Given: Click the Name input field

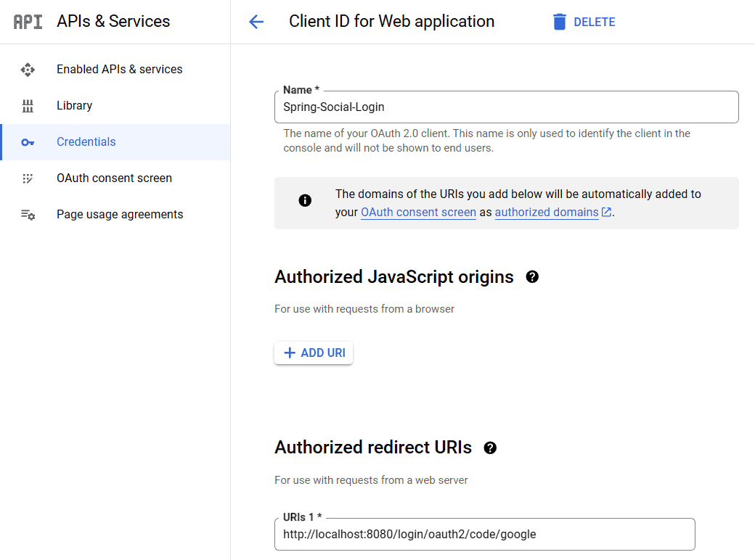Looking at the screenshot, I should 507,107.
